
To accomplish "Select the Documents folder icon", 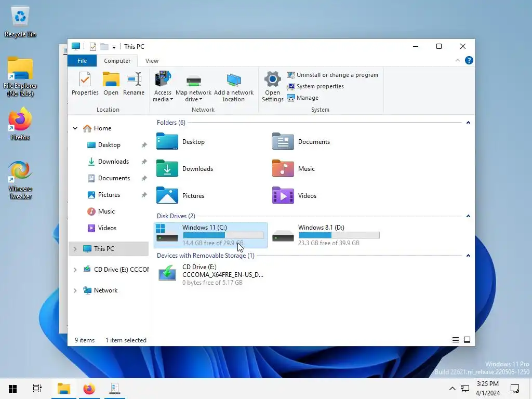I will [x=283, y=141].
